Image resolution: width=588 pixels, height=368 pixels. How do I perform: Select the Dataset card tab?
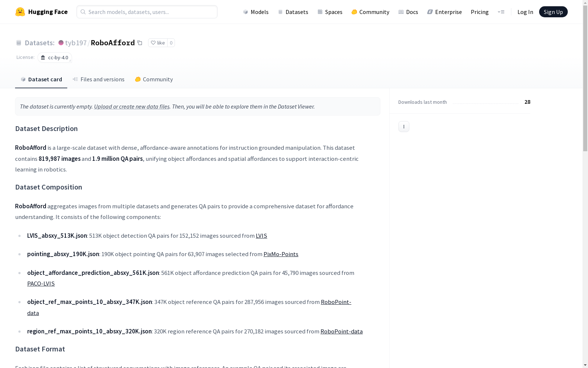click(41, 79)
